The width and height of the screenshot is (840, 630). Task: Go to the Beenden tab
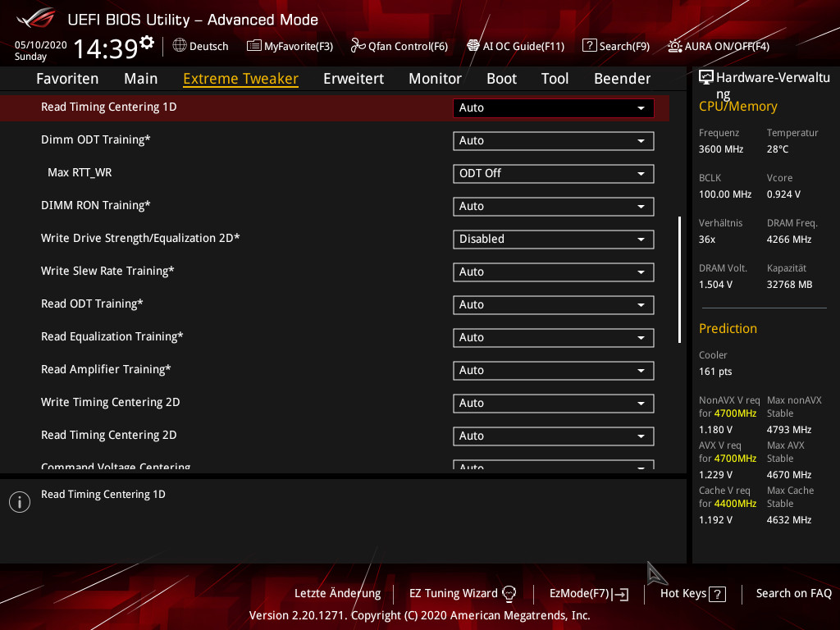pyautogui.click(x=622, y=79)
